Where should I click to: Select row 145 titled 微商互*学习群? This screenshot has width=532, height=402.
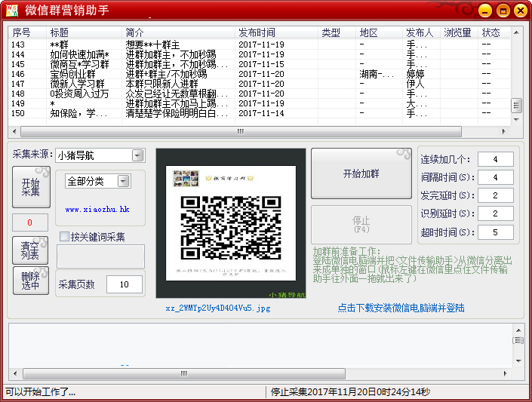click(260, 64)
